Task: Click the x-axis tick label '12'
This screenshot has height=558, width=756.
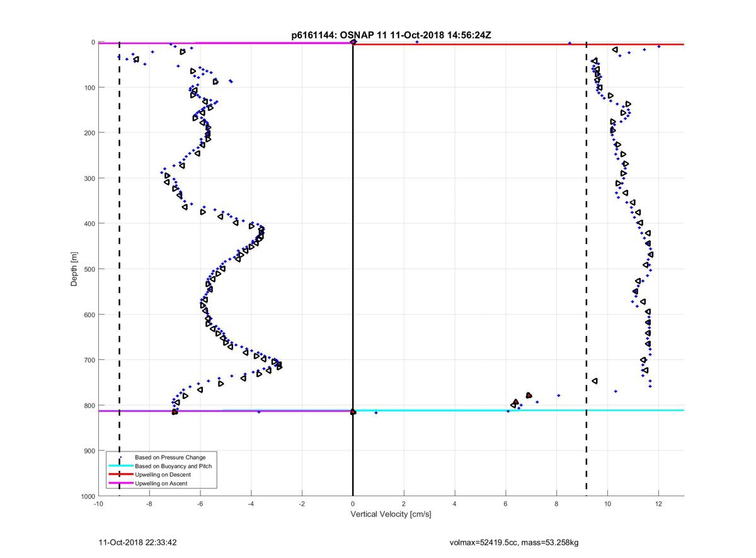Action: (659, 504)
